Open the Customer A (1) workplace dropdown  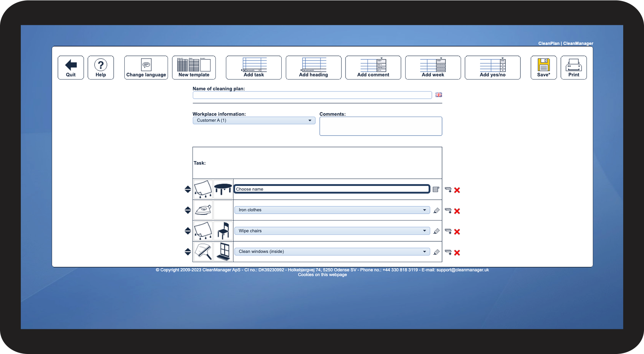[254, 120]
